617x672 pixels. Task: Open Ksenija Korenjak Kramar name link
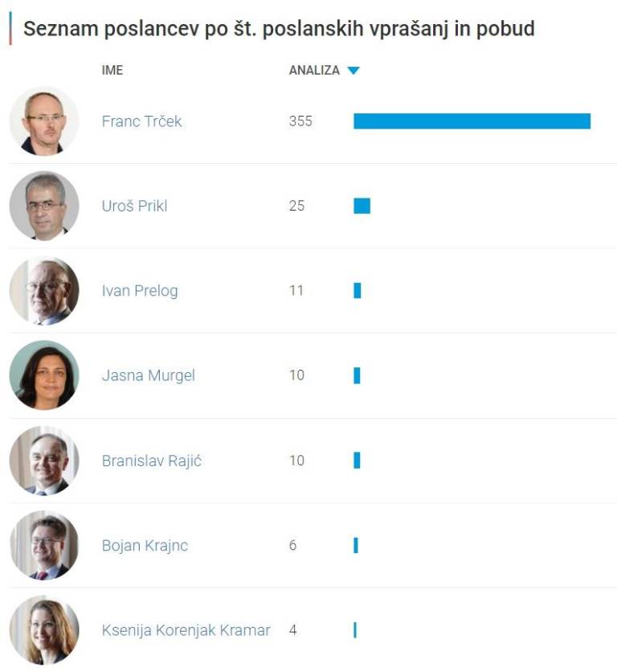pos(186,630)
